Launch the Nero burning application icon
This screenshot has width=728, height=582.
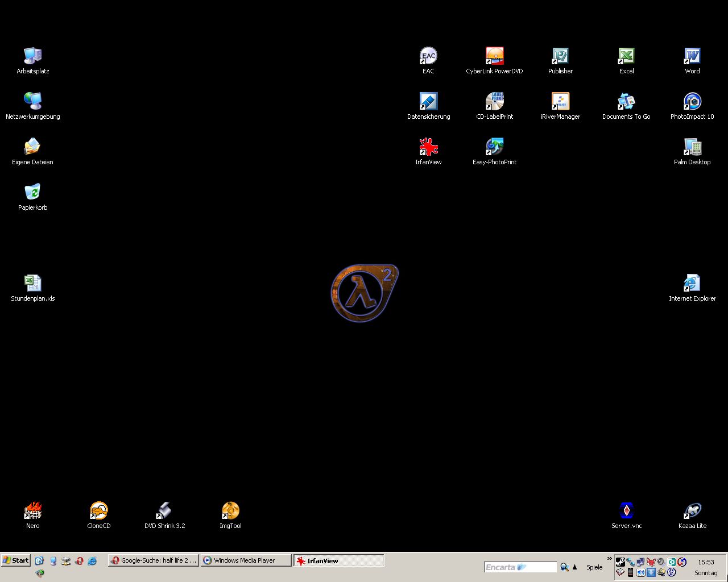32,511
